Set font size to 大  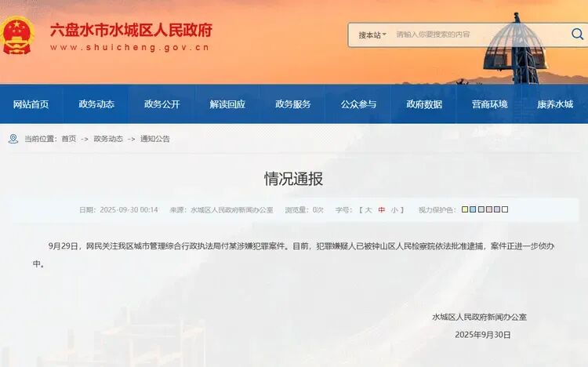[x=368, y=209]
